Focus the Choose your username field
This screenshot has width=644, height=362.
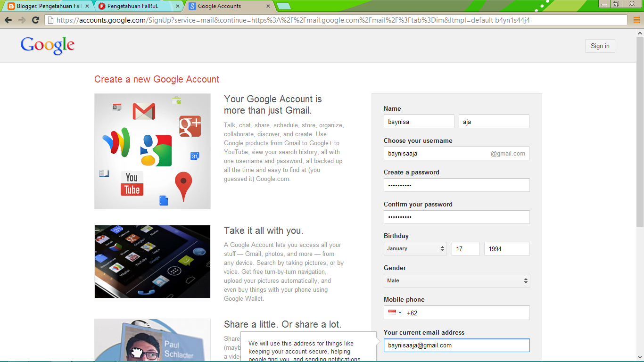(456, 153)
